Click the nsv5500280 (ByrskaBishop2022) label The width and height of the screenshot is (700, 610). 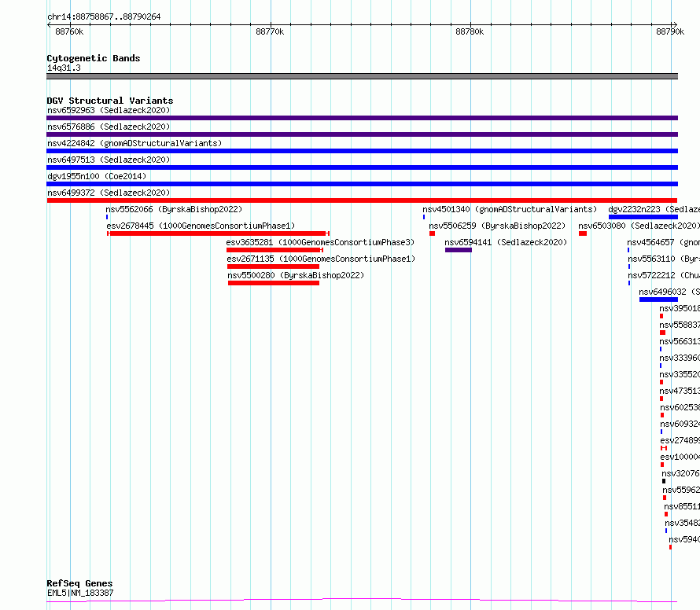click(x=296, y=275)
